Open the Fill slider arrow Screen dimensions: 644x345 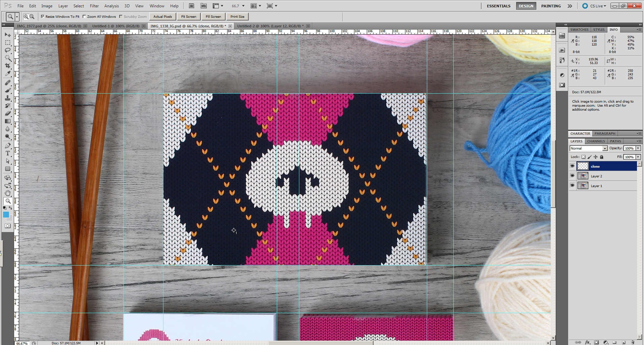(638, 157)
